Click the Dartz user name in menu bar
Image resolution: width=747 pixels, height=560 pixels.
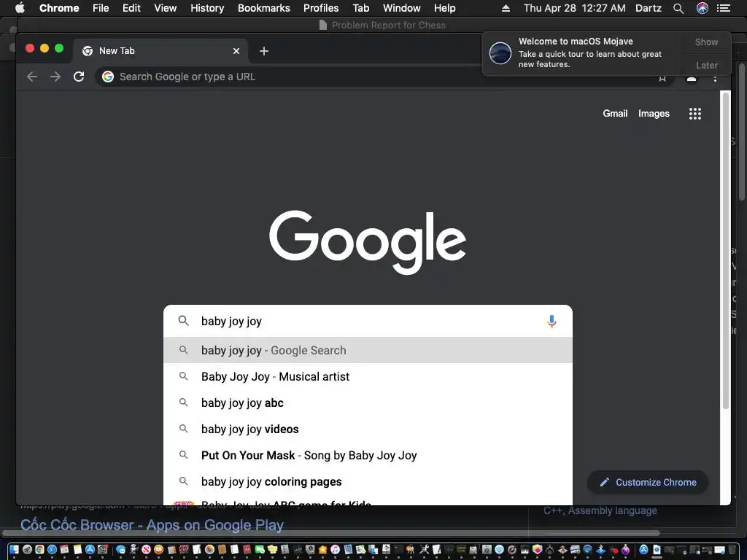tap(649, 8)
